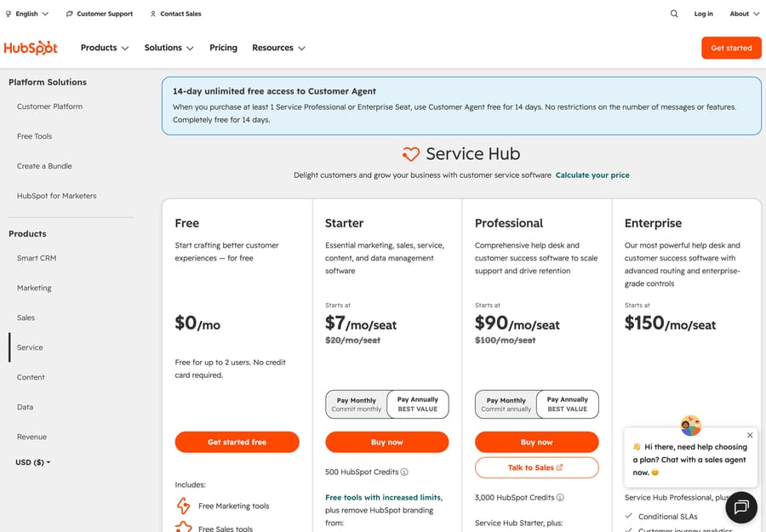Open the Calculate your price link
Viewport: 766px width, 532px height.
pos(592,174)
